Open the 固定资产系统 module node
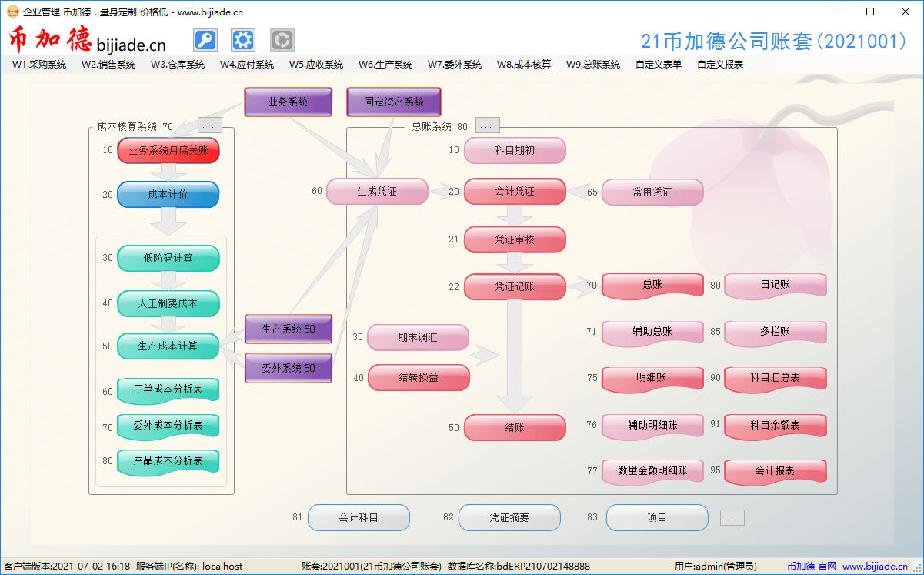The height and width of the screenshot is (575, 924). click(394, 101)
